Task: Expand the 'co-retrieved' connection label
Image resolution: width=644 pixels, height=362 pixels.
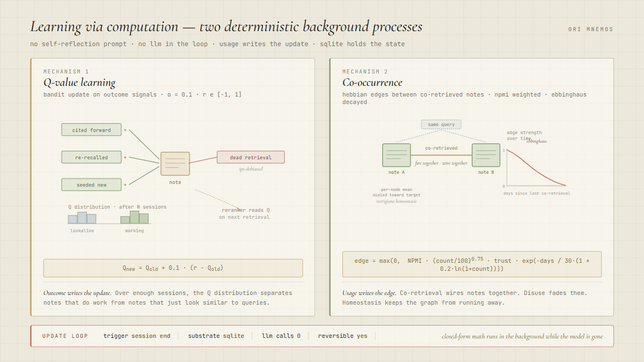Action: point(441,147)
